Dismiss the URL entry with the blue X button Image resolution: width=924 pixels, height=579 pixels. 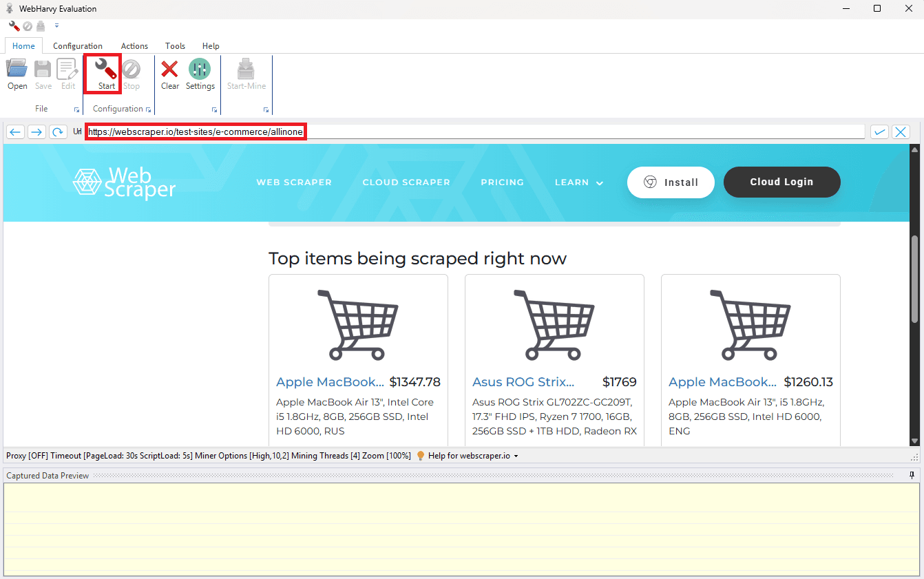pyautogui.click(x=901, y=131)
